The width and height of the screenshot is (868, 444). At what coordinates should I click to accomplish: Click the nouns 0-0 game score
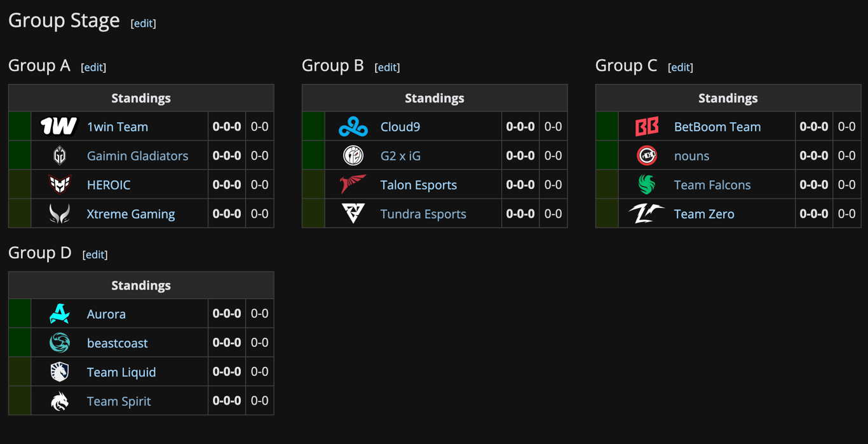pos(847,156)
